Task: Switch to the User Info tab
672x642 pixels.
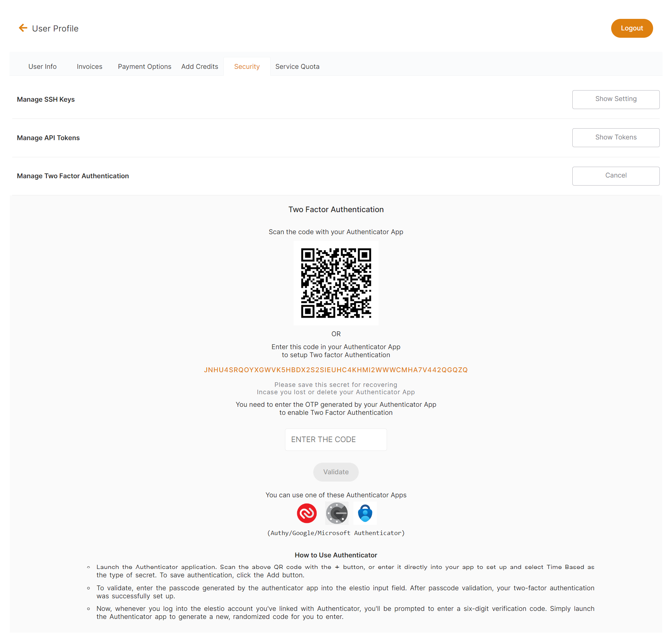Action: point(43,67)
